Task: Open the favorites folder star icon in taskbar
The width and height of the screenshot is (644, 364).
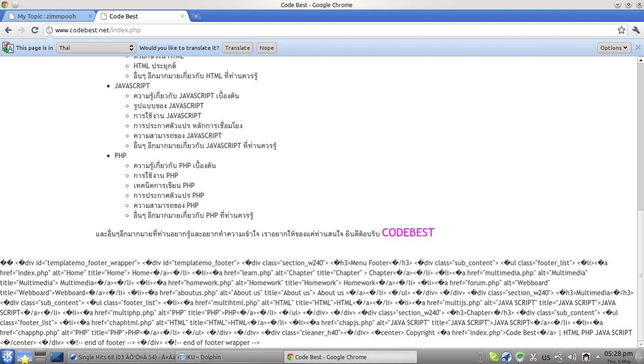Action: pos(24,357)
